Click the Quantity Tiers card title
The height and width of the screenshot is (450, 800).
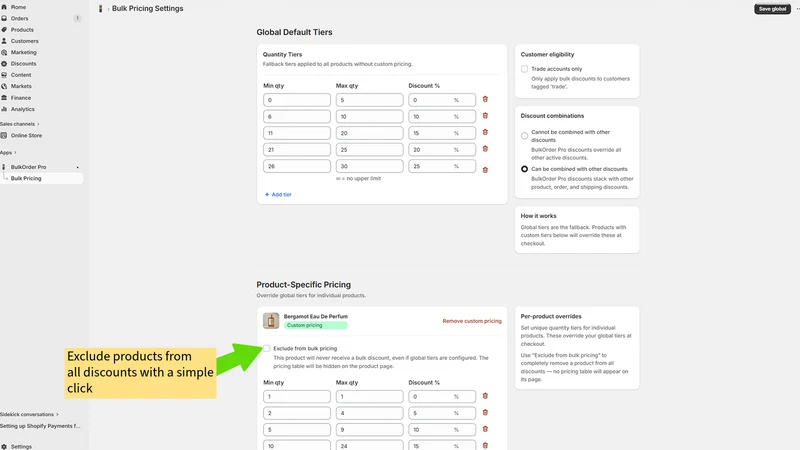[282, 54]
